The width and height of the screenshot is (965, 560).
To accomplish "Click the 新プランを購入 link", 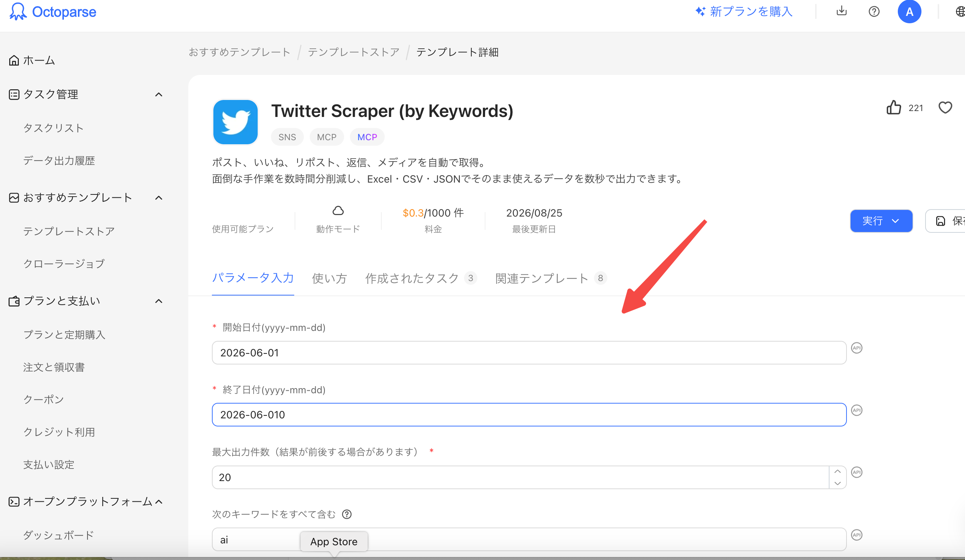I will pyautogui.click(x=744, y=11).
